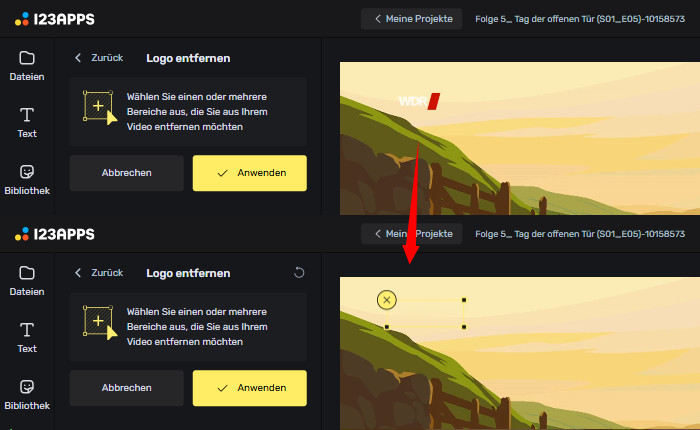Go back via upper Zurück link

99,58
